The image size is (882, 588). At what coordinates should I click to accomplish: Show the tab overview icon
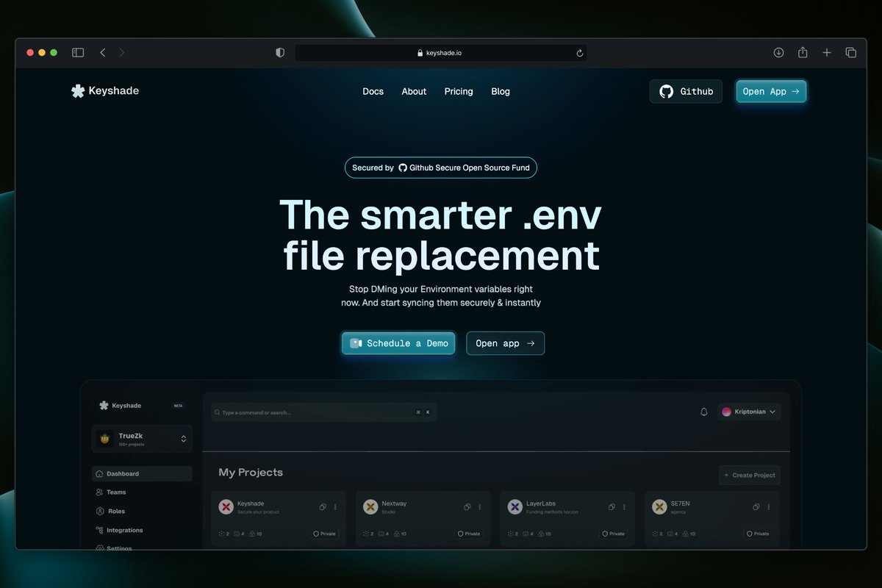(x=851, y=52)
